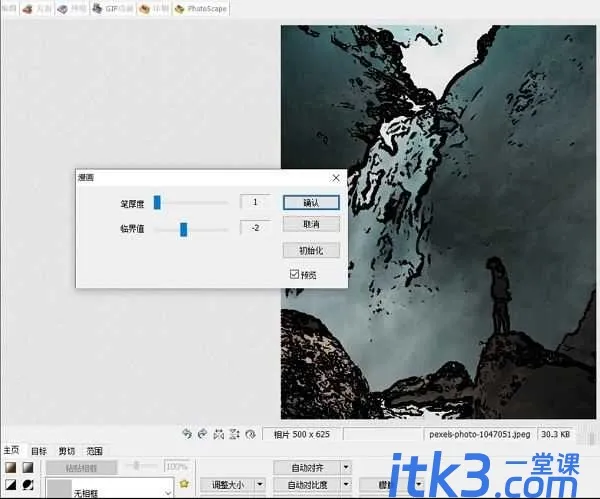Close the cartoon dialog with X
This screenshot has height=499, width=600.
click(336, 178)
